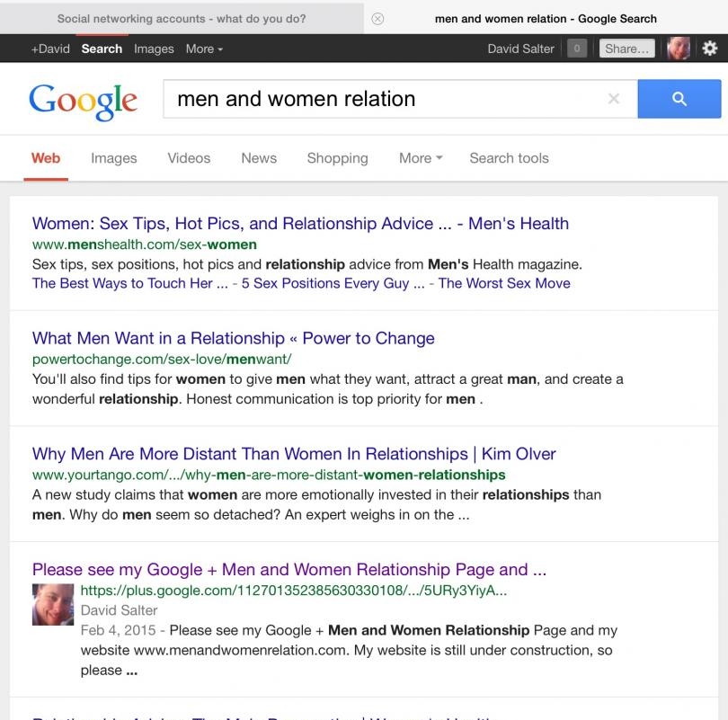The image size is (728, 720).
Task: Click the Honest communication snippet text
Action: [334, 399]
